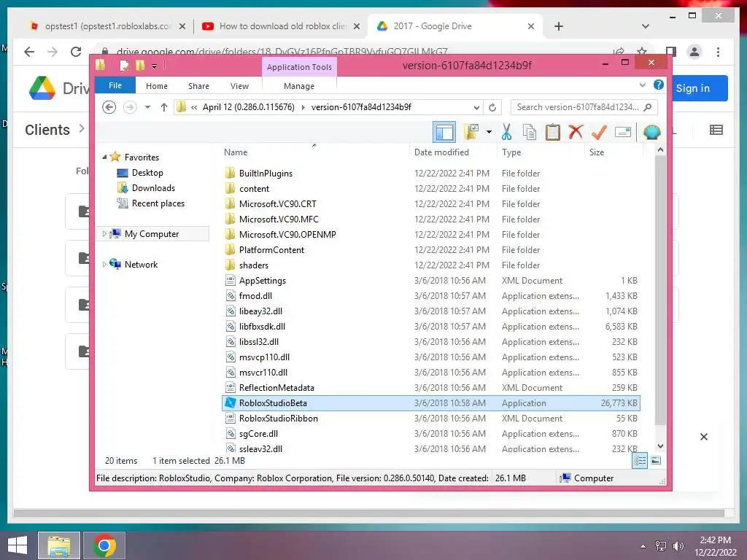
Task: Click the Paste clipboard icon
Action: [x=553, y=132]
